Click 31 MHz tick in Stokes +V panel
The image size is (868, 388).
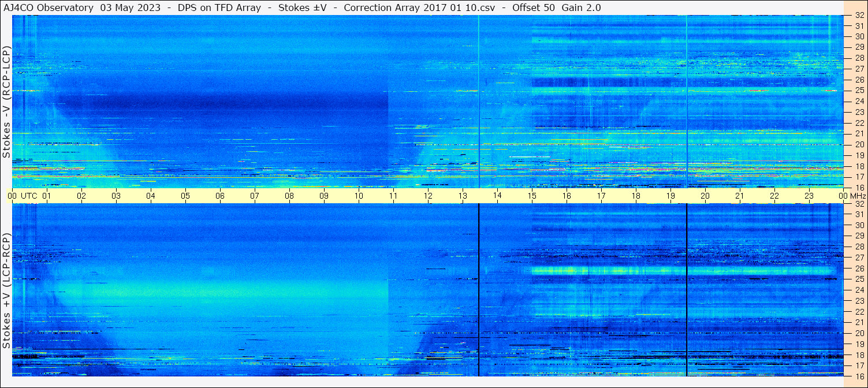tap(859, 214)
